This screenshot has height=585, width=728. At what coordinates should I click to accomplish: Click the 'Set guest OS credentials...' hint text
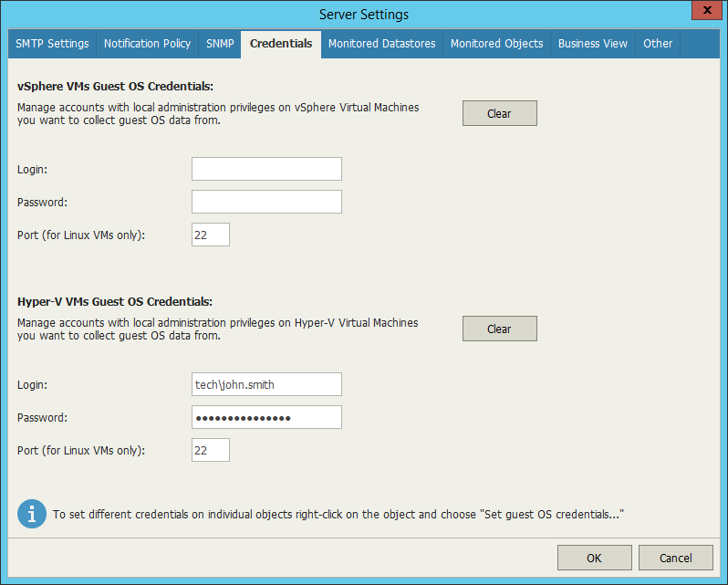coord(552,515)
